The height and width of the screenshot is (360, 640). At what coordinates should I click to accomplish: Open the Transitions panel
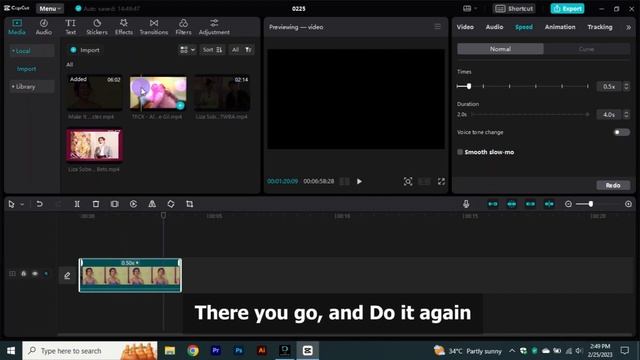pos(154,27)
